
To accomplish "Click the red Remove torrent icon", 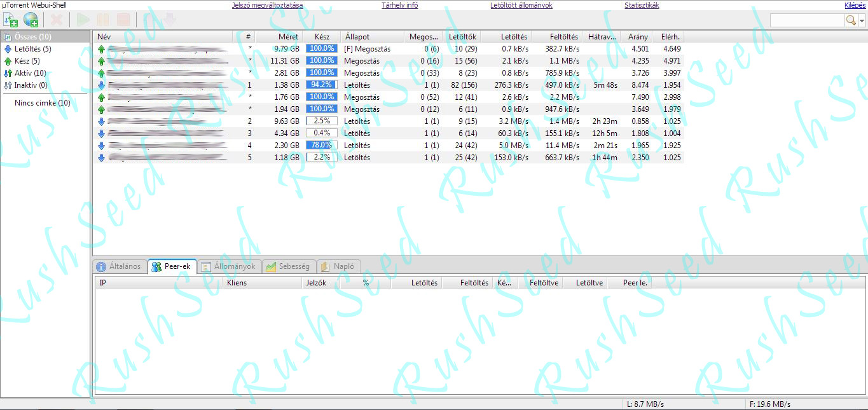I will [x=57, y=20].
